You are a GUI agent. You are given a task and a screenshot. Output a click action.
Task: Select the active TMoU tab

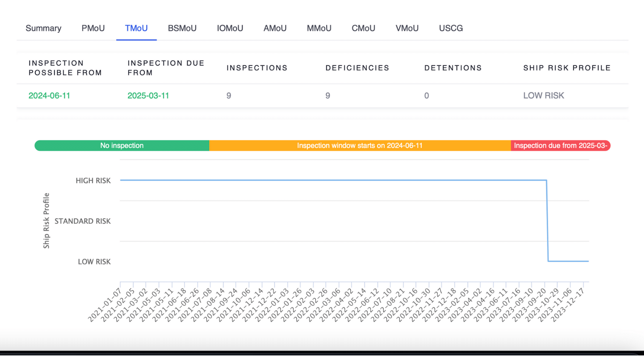pos(136,28)
